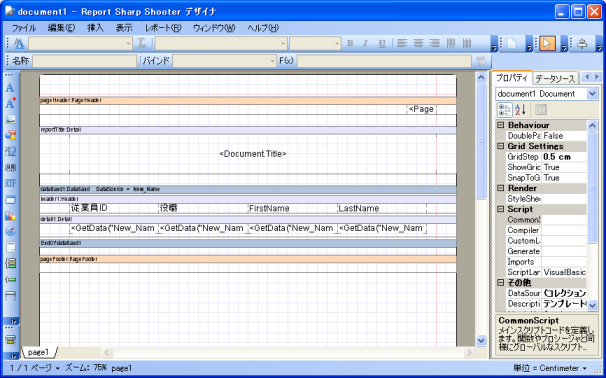606x378 pixels.
Task: Switch to the データソース tab
Action: tap(555, 79)
